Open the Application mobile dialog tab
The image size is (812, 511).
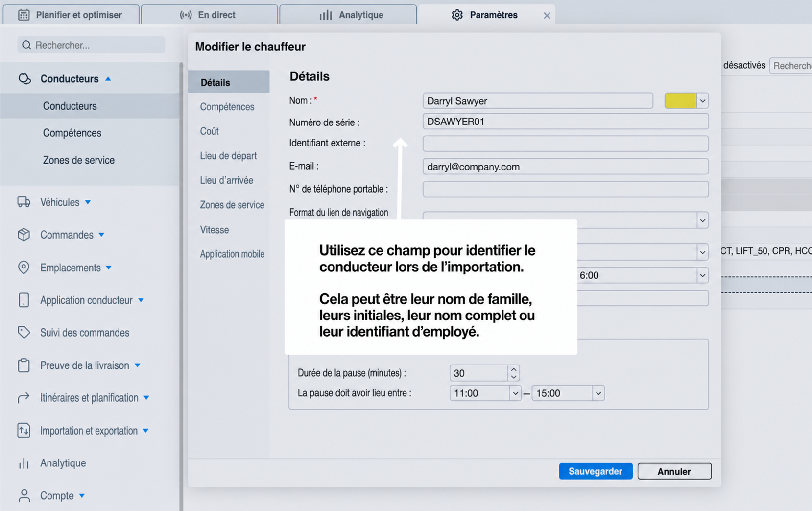[232, 254]
